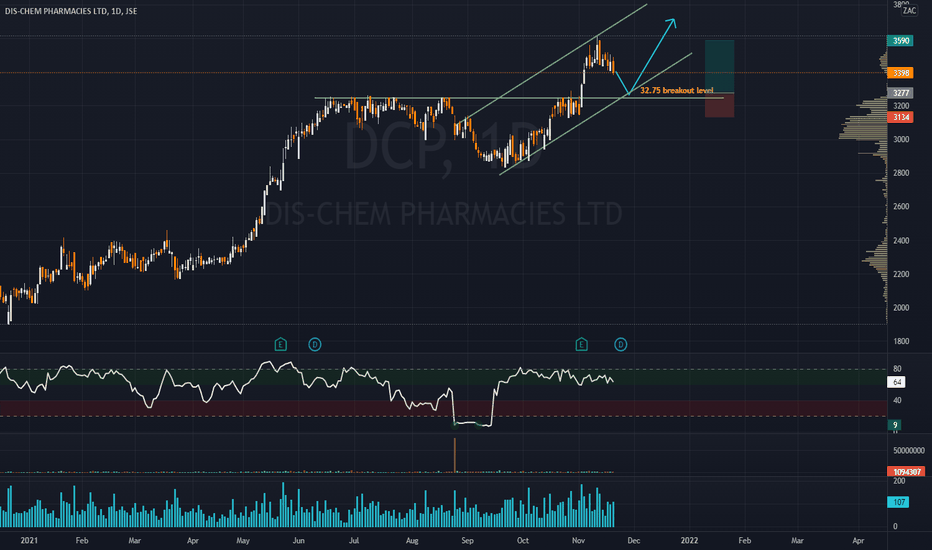Click the cyan indicator value label 107
Screen dimensions: 932x550
pos(898,502)
